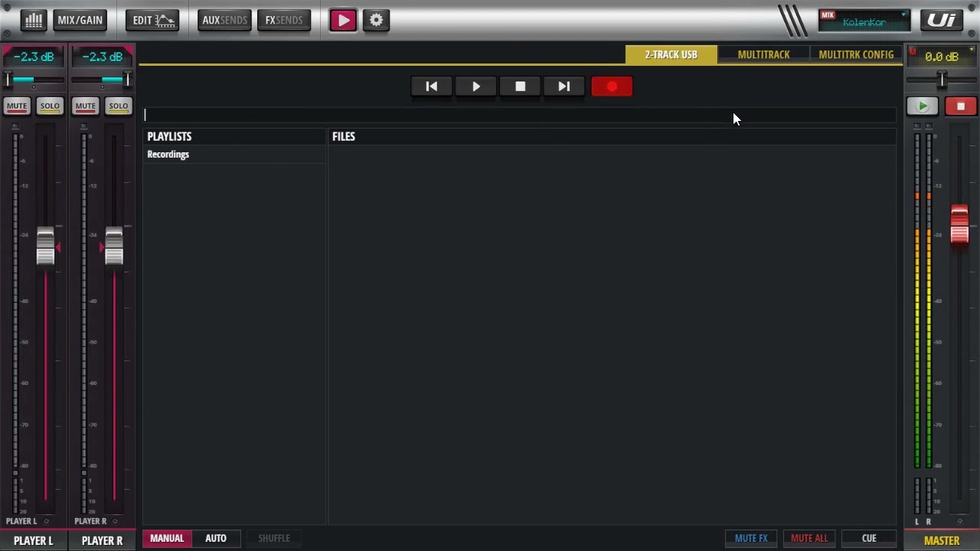
Task: Toggle MUTE FX
Action: pos(751,538)
